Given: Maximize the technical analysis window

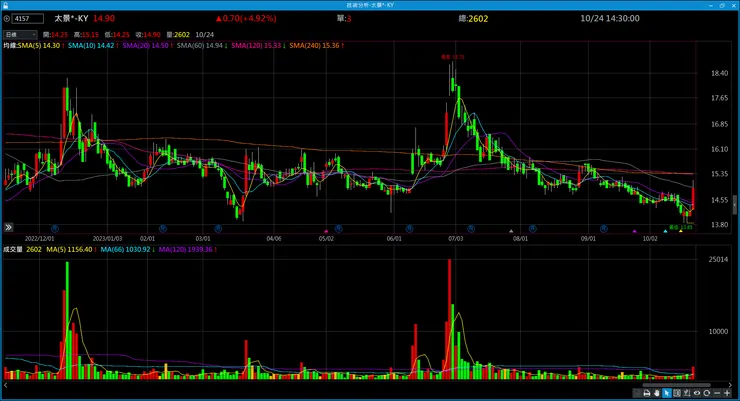Looking at the screenshot, I should (x=722, y=5).
